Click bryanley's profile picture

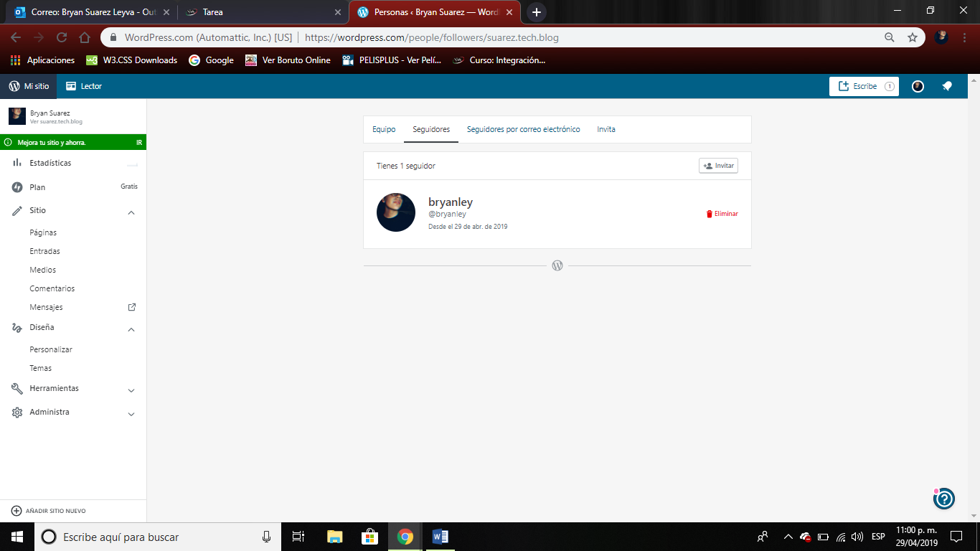pyautogui.click(x=396, y=212)
